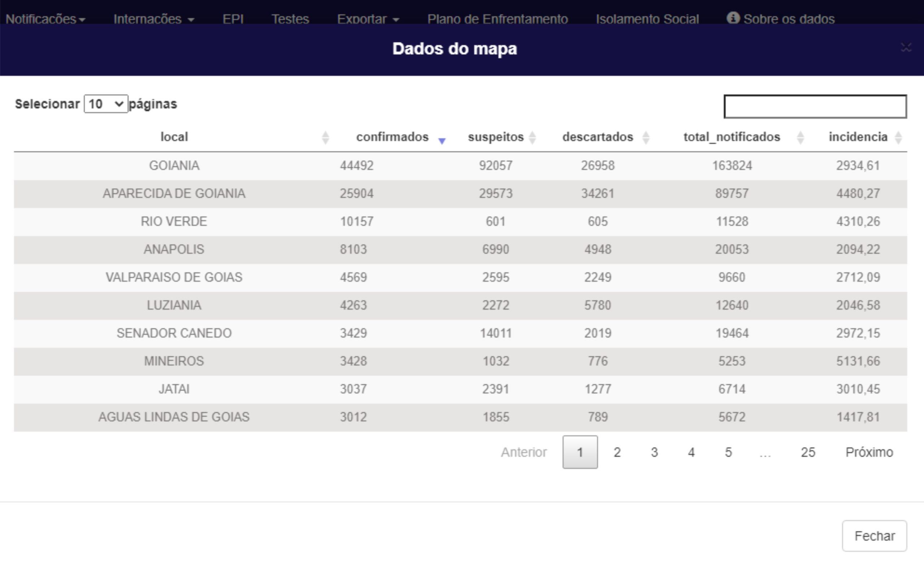
Task: Go to Próximo page
Action: (x=869, y=452)
